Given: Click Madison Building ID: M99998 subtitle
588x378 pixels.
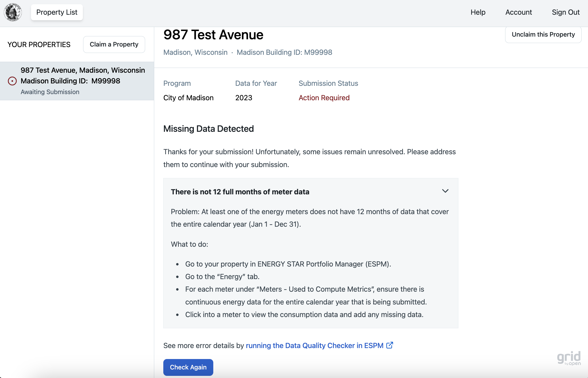Looking at the screenshot, I should (284, 52).
